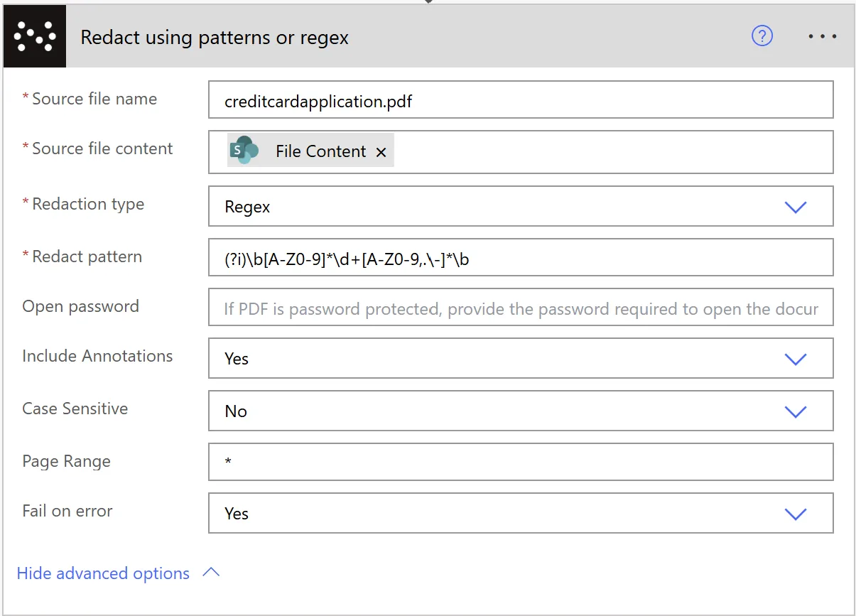Image resolution: width=856 pixels, height=616 pixels.
Task: Open the help icon on the action header
Action: pos(762,36)
